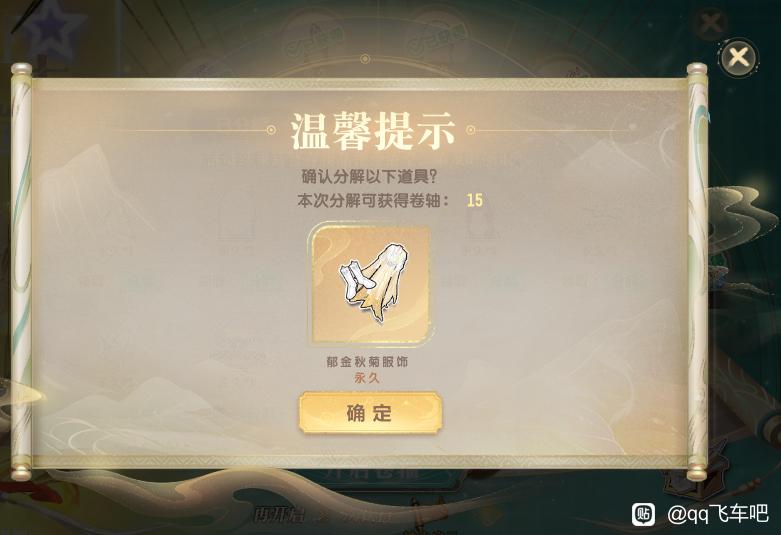Click the 郁金秋菊服饰 item name label
Viewport: 781px width, 535px height.
tap(367, 362)
